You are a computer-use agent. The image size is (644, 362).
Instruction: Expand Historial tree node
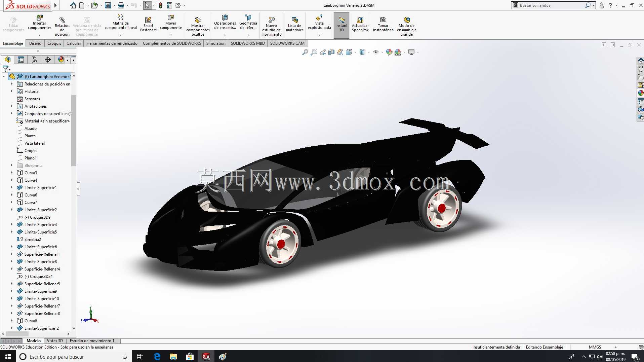(x=11, y=91)
